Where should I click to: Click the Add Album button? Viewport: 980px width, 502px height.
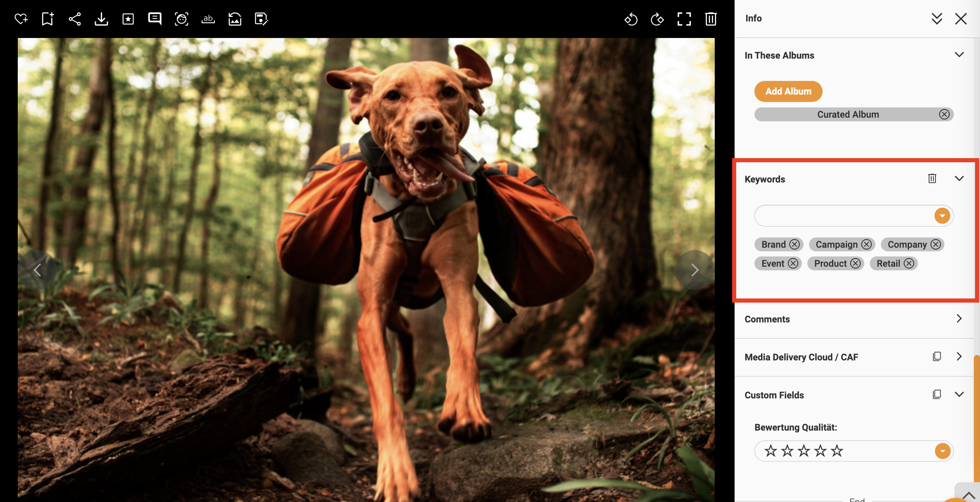pyautogui.click(x=788, y=91)
